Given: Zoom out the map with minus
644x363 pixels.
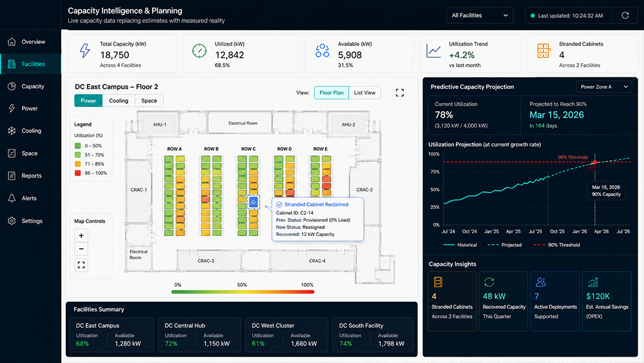Looking at the screenshot, I should point(81,249).
